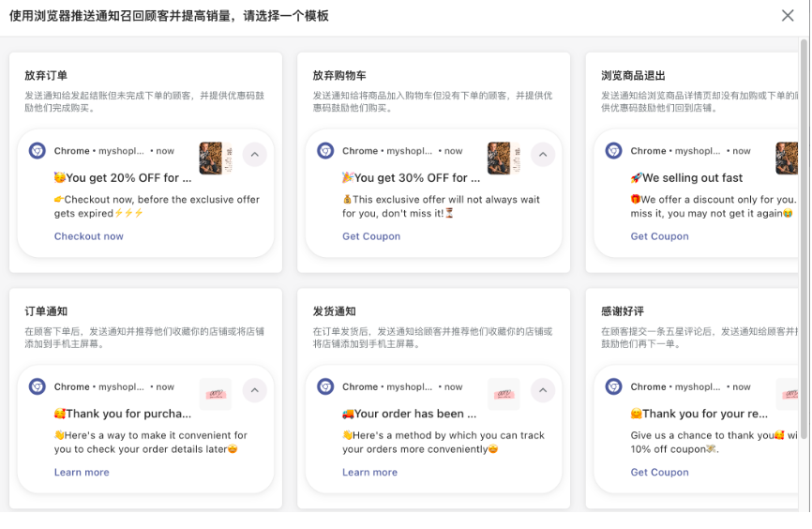
Task: Click Chrome icon in 订单通知 notification
Action: point(38,386)
